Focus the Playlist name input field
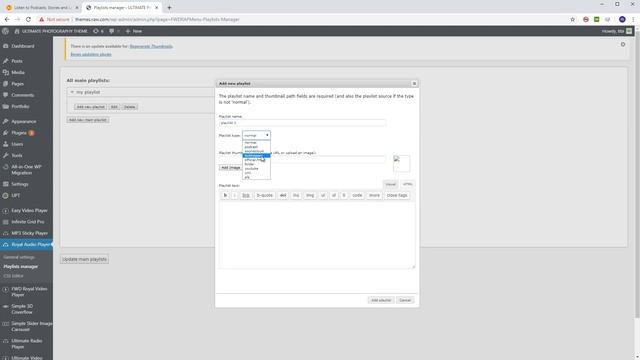The width and height of the screenshot is (640, 360). pos(302,122)
